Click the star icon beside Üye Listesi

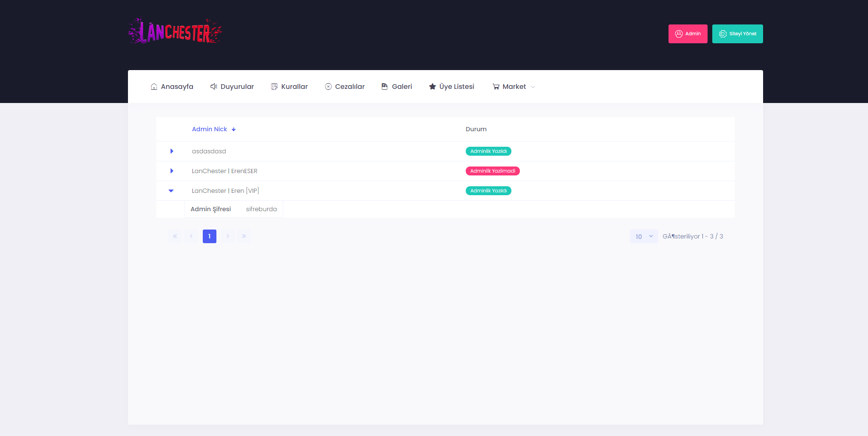coord(432,87)
